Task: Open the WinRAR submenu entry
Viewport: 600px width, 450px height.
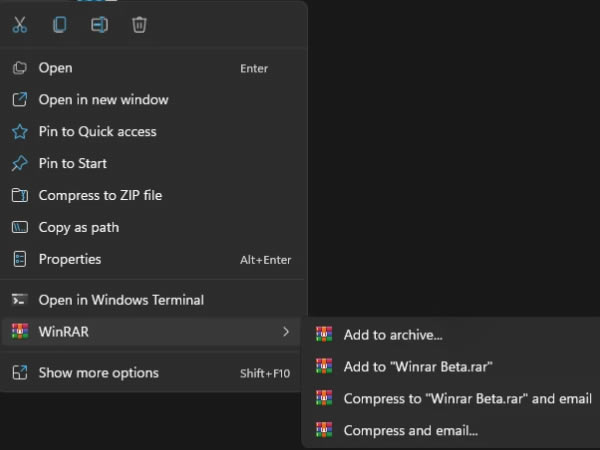Action: (x=151, y=332)
